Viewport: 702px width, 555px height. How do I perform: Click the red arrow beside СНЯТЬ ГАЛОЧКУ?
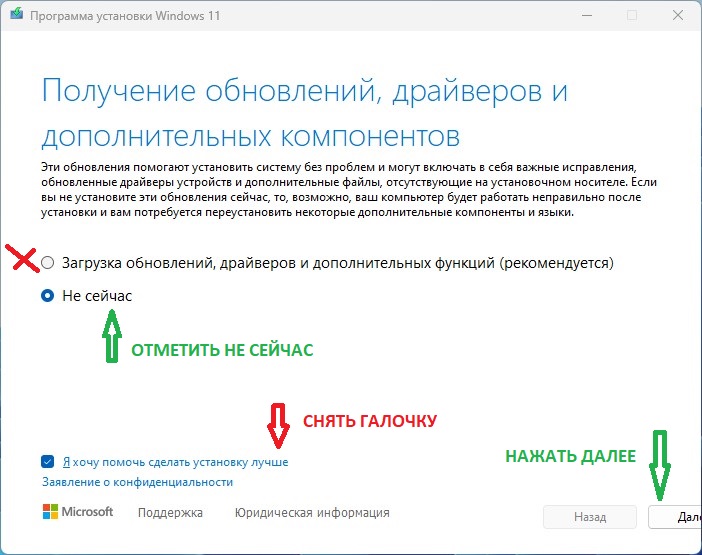coord(278,426)
